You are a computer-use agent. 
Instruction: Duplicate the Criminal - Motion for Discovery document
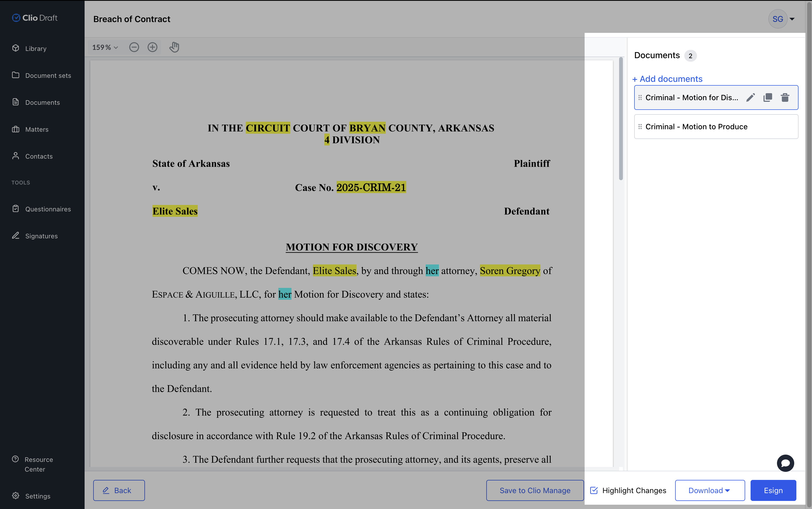click(768, 97)
